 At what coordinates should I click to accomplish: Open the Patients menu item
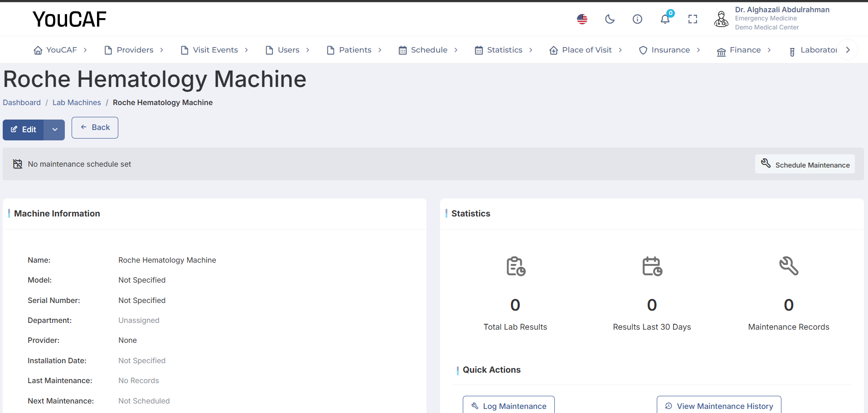[354, 50]
